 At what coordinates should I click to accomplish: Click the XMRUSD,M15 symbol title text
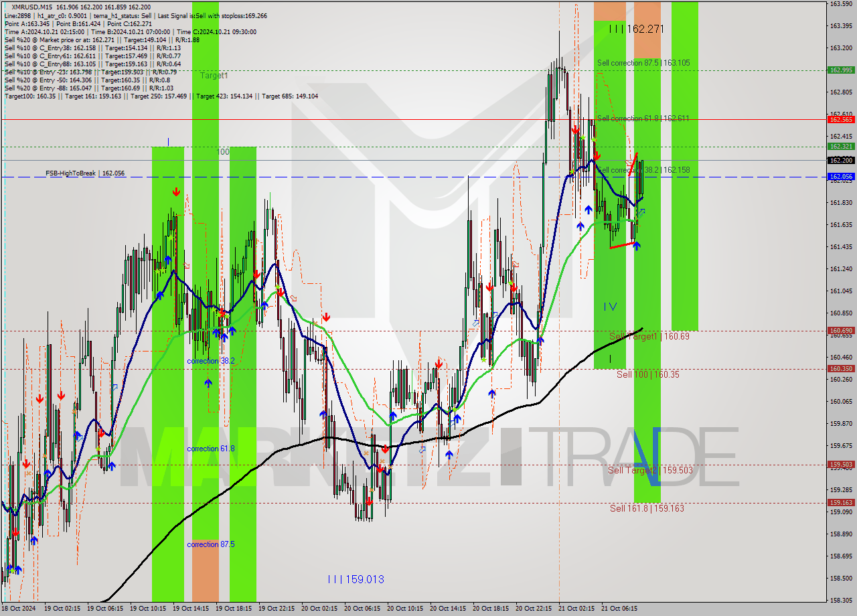33,7
